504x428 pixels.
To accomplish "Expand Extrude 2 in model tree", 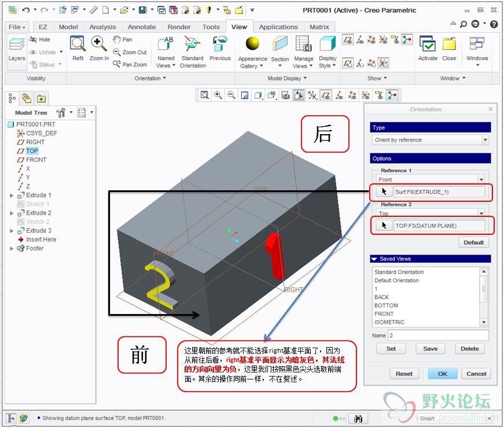I will pos(12,213).
